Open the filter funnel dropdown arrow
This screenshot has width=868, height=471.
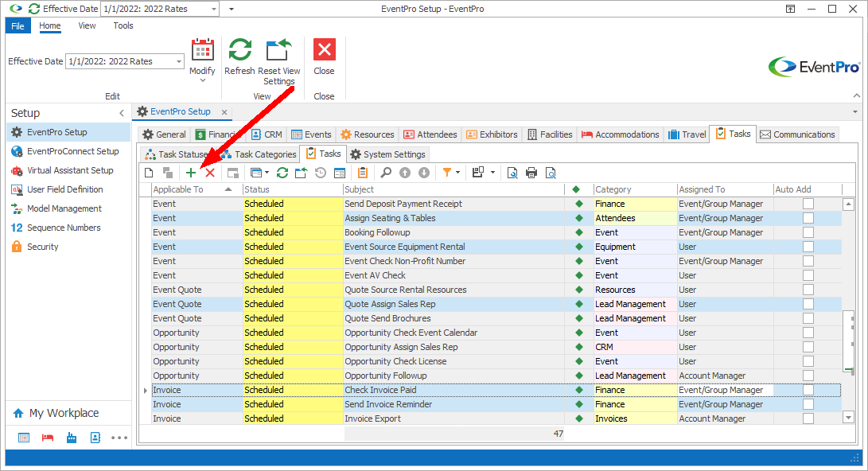click(457, 173)
